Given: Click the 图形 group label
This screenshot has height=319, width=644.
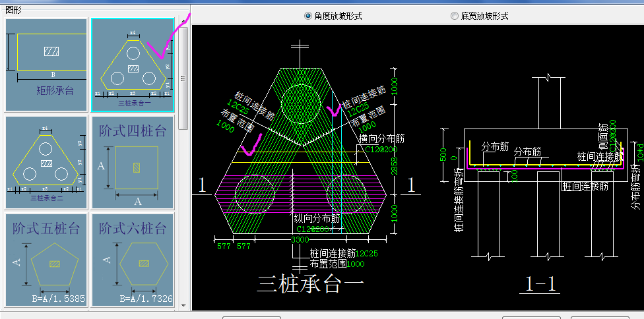Looking at the screenshot, I should pyautogui.click(x=14, y=11).
